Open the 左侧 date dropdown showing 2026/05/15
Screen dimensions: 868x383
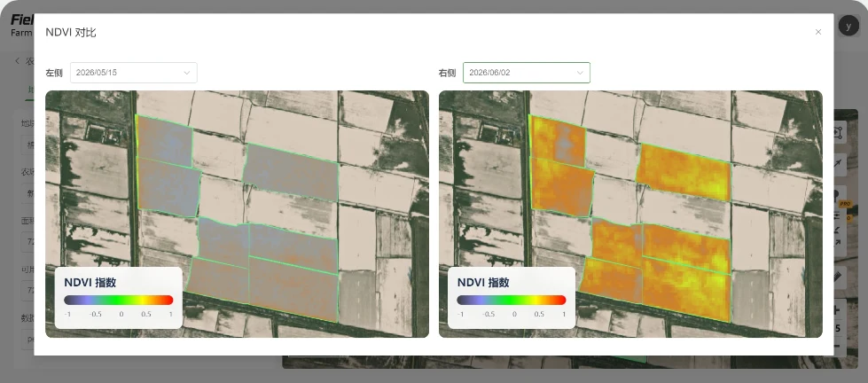[x=133, y=73]
